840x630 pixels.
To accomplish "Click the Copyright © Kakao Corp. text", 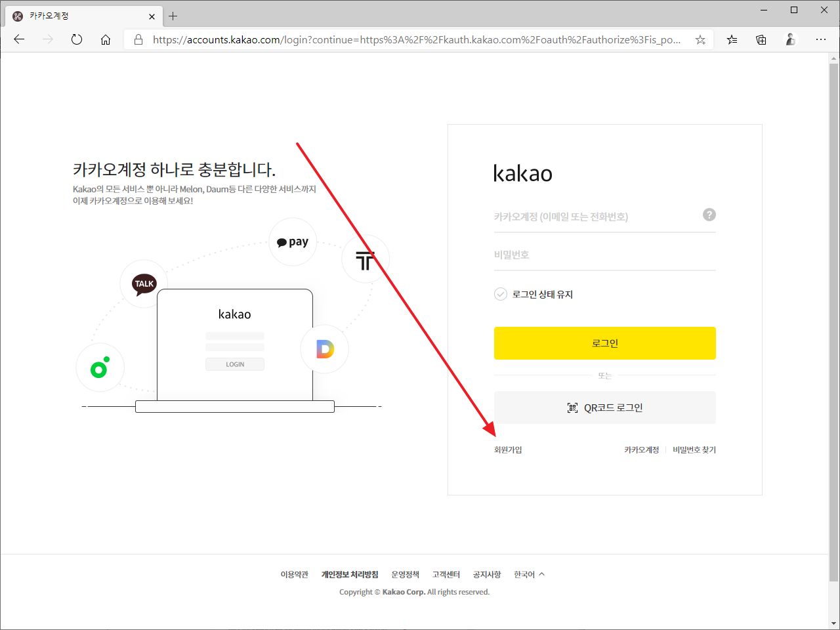I will point(414,592).
